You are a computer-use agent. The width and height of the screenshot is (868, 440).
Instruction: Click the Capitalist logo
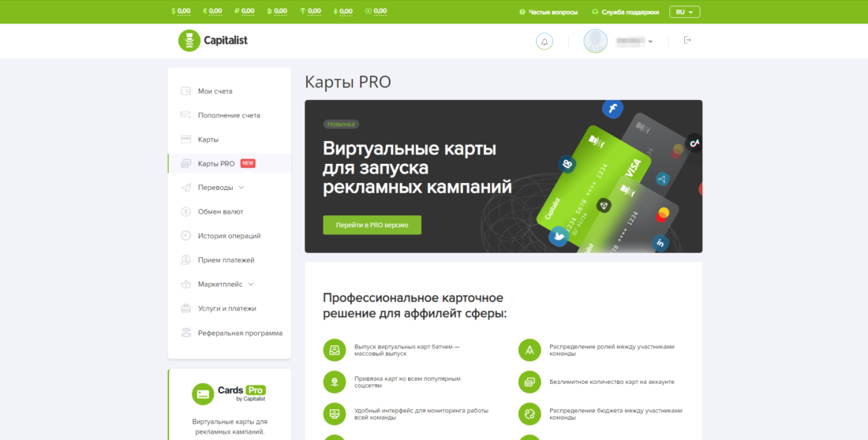213,40
